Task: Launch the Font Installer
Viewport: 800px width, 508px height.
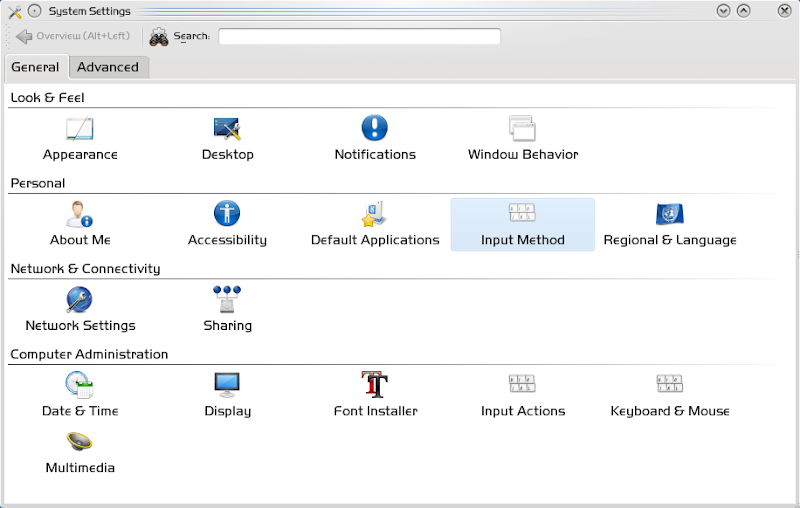Action: click(375, 386)
